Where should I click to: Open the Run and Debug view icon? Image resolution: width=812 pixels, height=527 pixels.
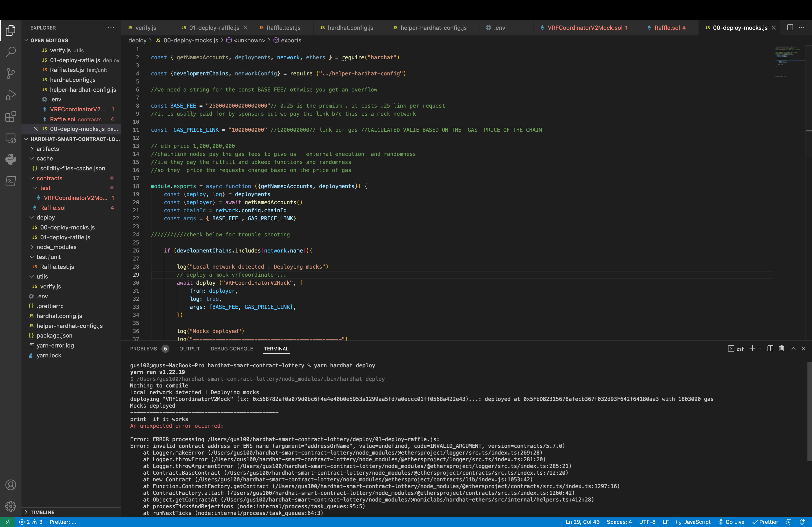click(10, 95)
